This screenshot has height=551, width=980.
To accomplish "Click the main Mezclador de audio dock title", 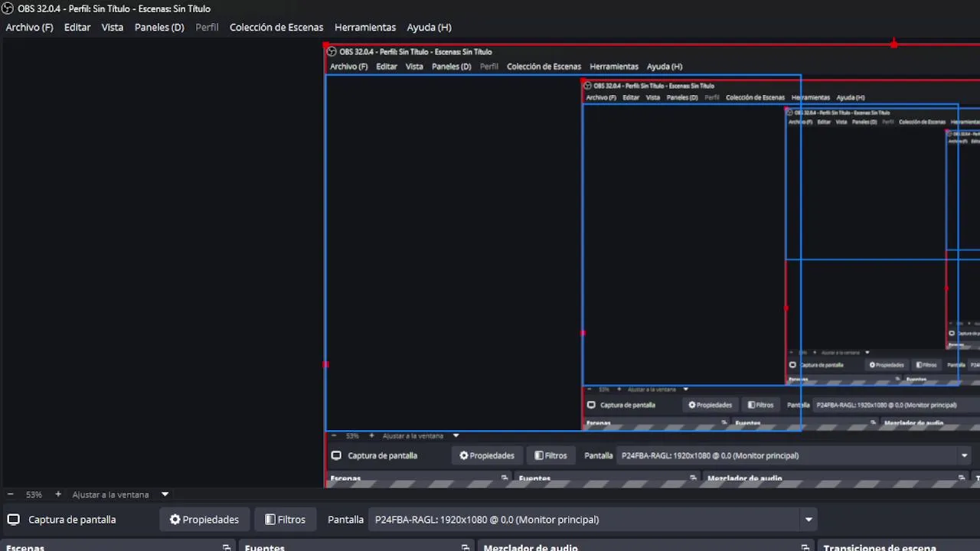I will coord(531,547).
